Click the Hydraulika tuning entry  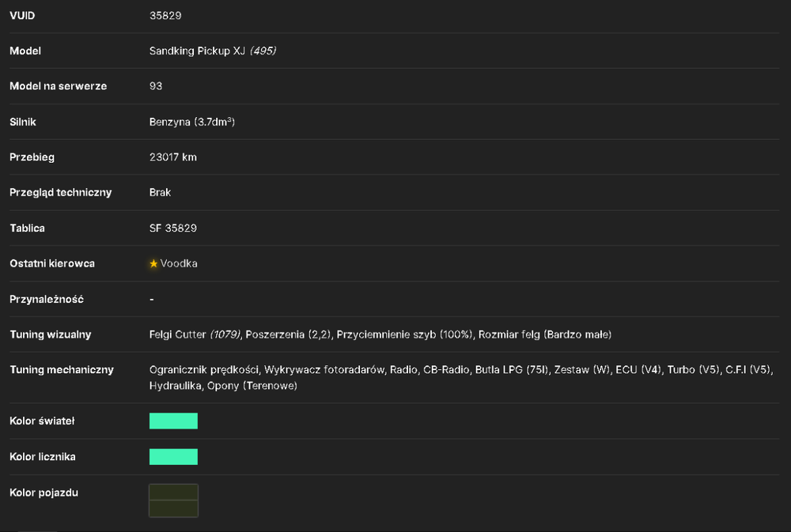click(x=175, y=387)
